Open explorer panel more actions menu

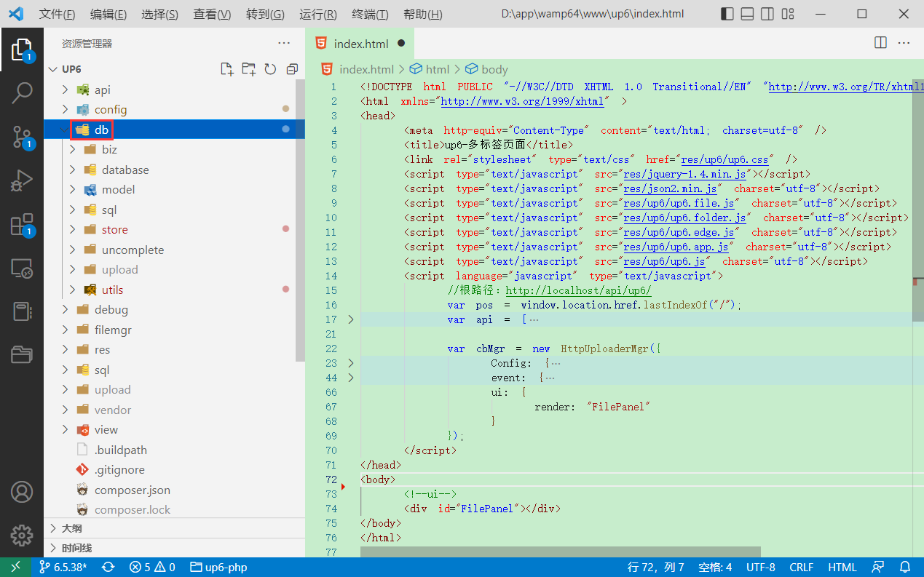284,44
